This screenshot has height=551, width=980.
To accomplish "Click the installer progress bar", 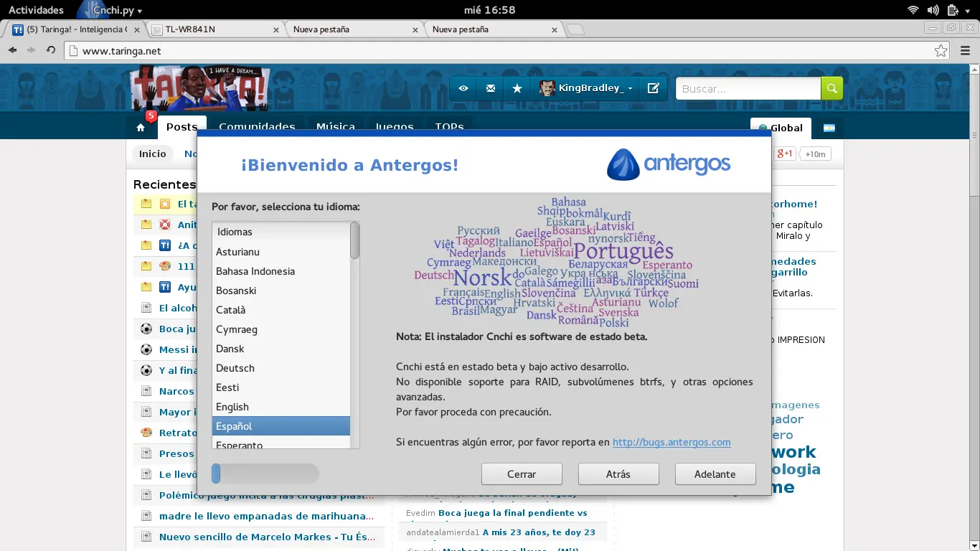I will (x=265, y=474).
